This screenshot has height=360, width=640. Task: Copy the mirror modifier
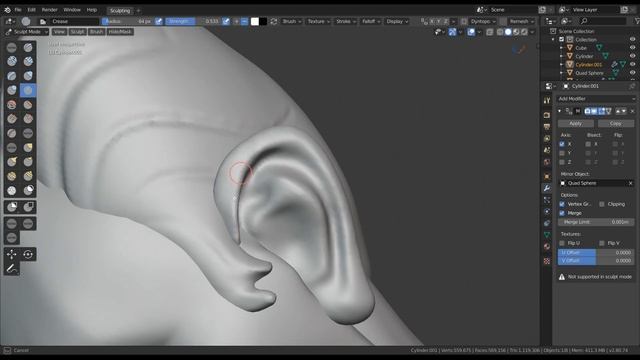click(x=616, y=123)
